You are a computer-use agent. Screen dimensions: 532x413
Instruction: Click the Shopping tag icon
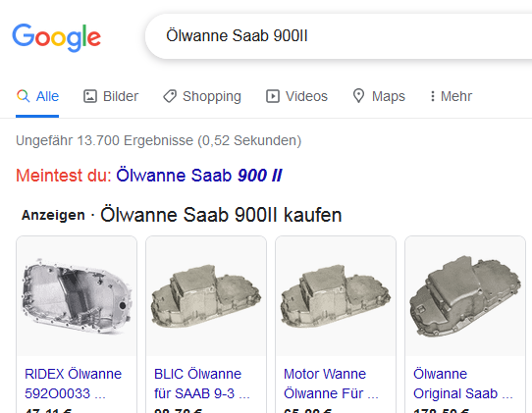click(x=170, y=96)
